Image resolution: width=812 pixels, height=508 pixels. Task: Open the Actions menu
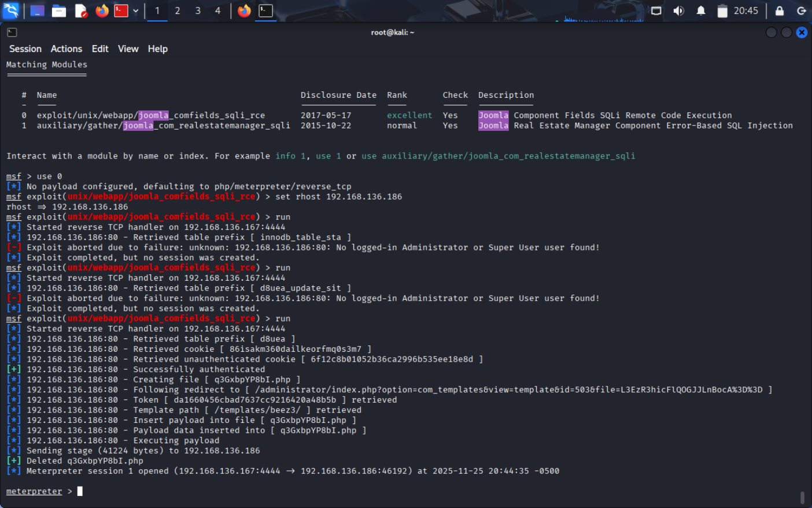point(67,49)
